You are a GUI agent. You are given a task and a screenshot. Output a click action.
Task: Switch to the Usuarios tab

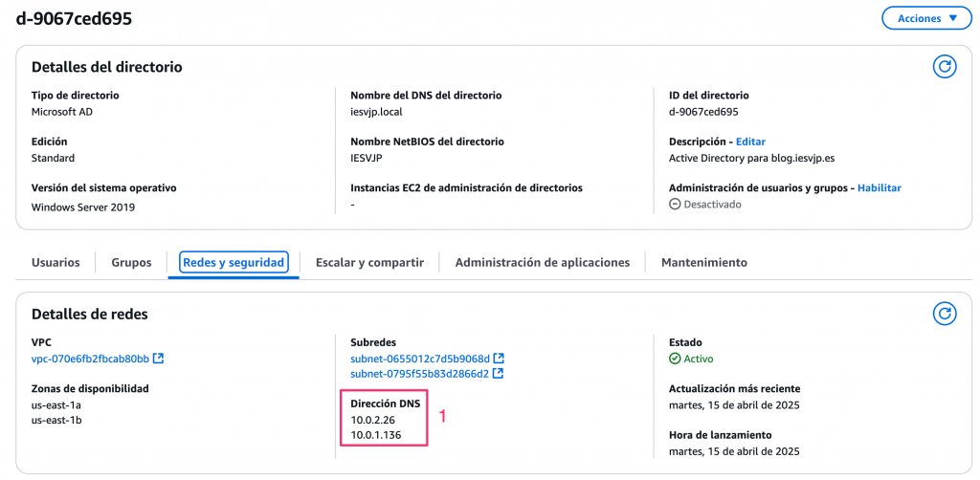tap(56, 262)
